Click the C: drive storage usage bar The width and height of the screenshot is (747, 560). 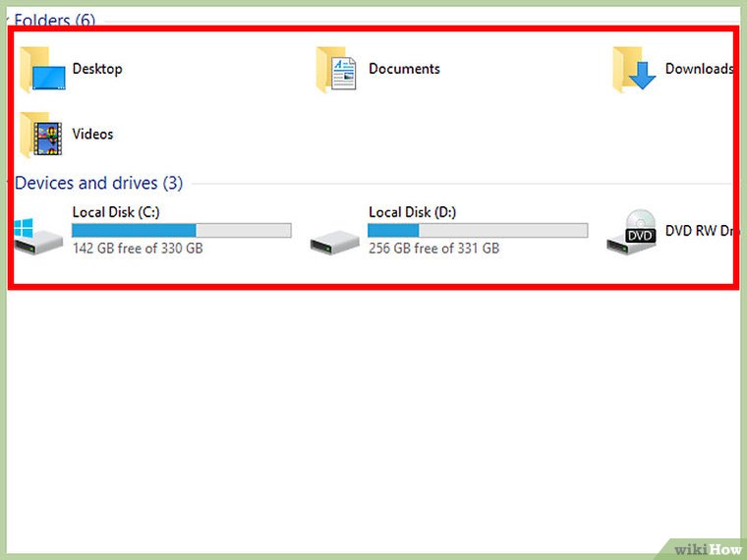(181, 231)
